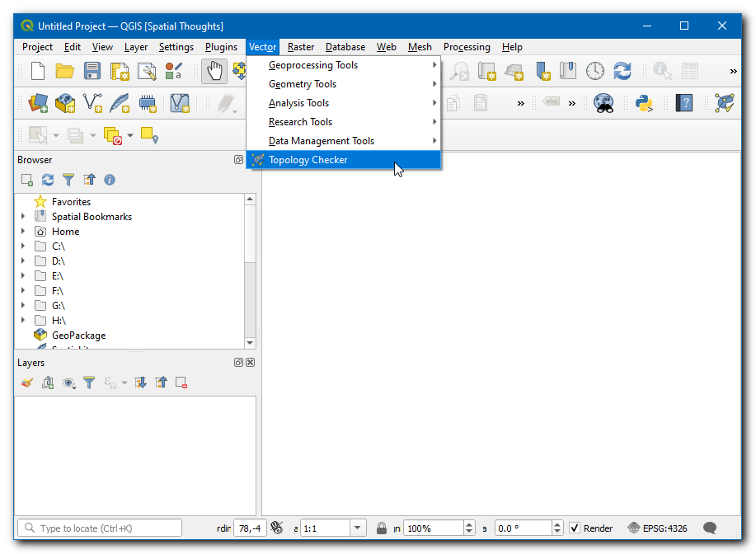Click the Save Project floppy disk icon

click(92, 72)
